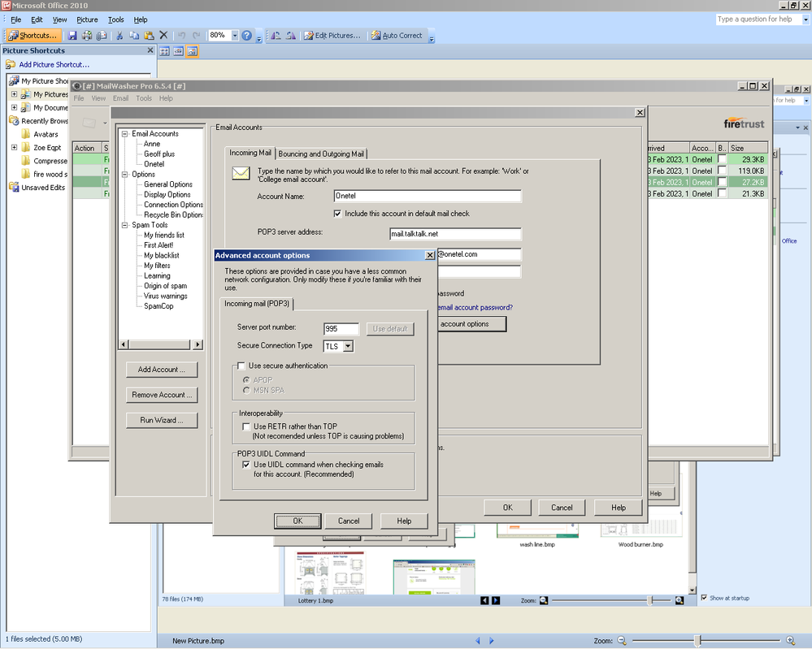Viewport: 812px width, 649px height.
Task: Select the Geoff plus account
Action: 159,154
